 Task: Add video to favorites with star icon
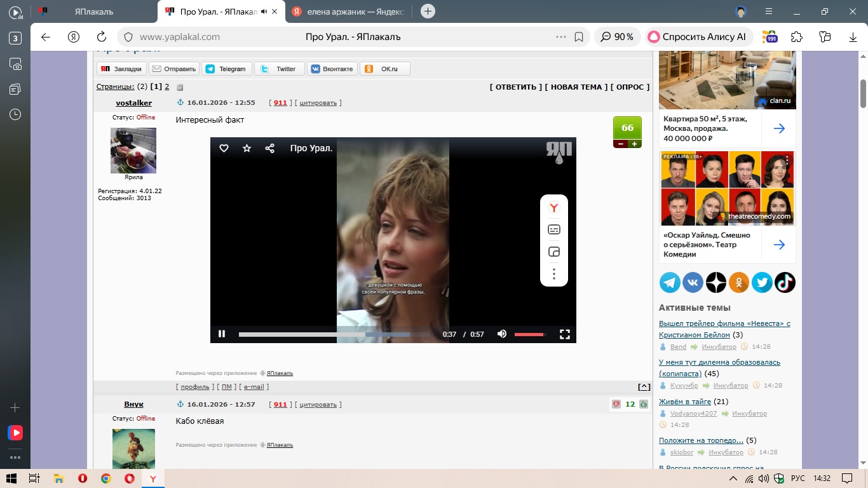pyautogui.click(x=247, y=148)
